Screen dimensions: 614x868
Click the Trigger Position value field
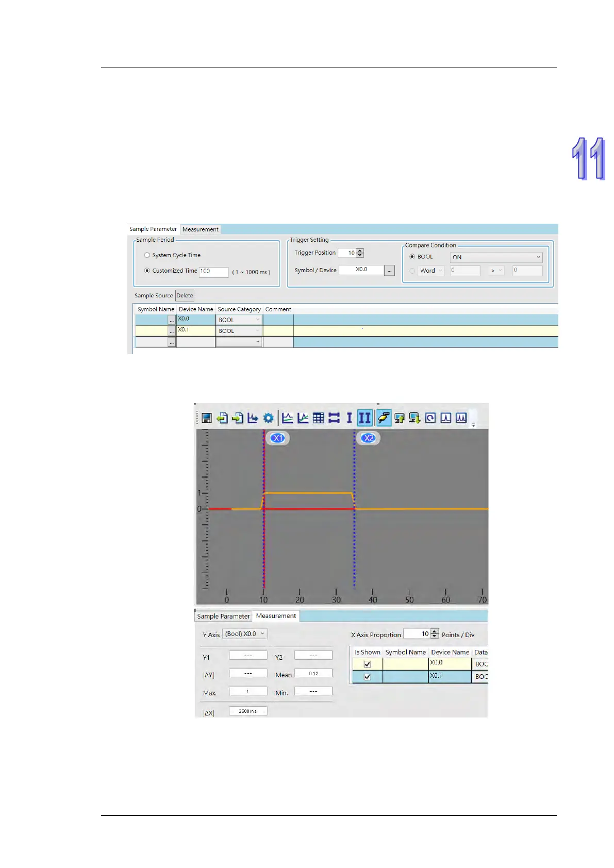(x=347, y=253)
